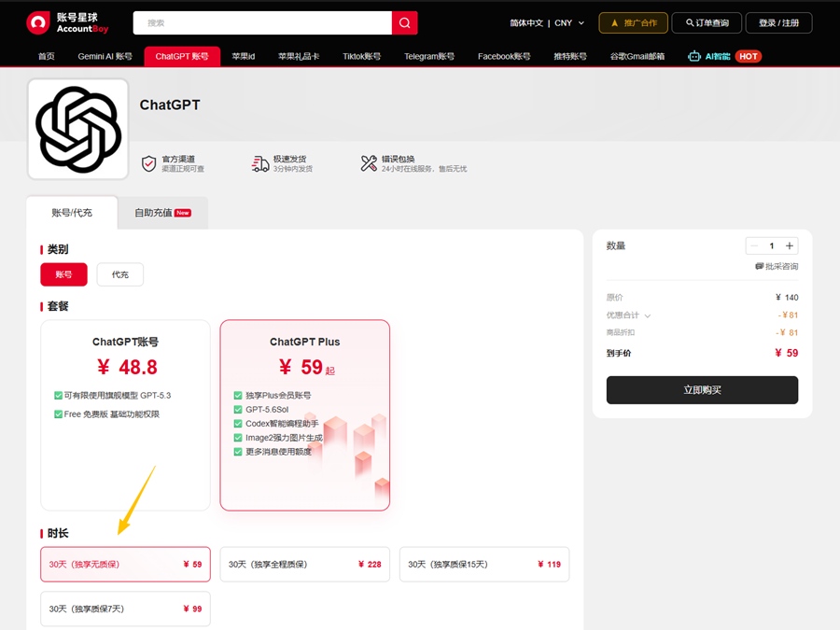Click the ChatGPT page title

point(170,105)
